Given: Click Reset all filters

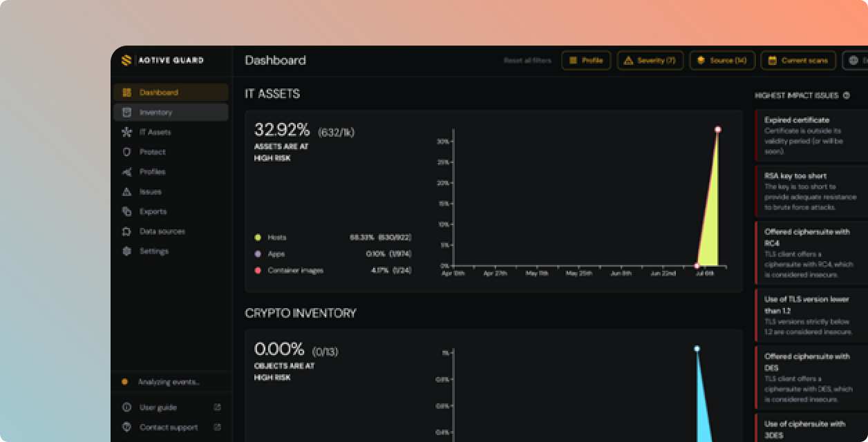Looking at the screenshot, I should tap(527, 61).
